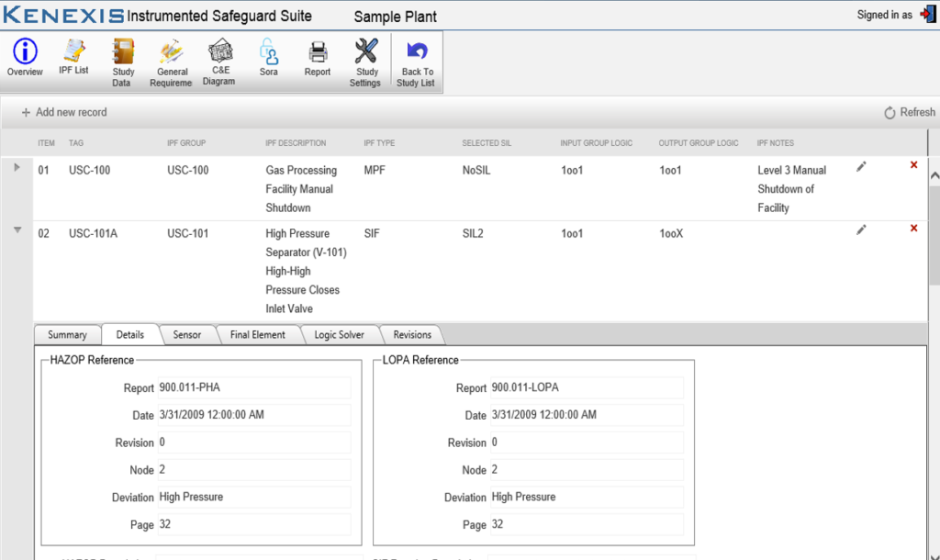Image resolution: width=940 pixels, height=560 pixels.
Task: Expand row 01 USC-100 details
Action: (17, 167)
